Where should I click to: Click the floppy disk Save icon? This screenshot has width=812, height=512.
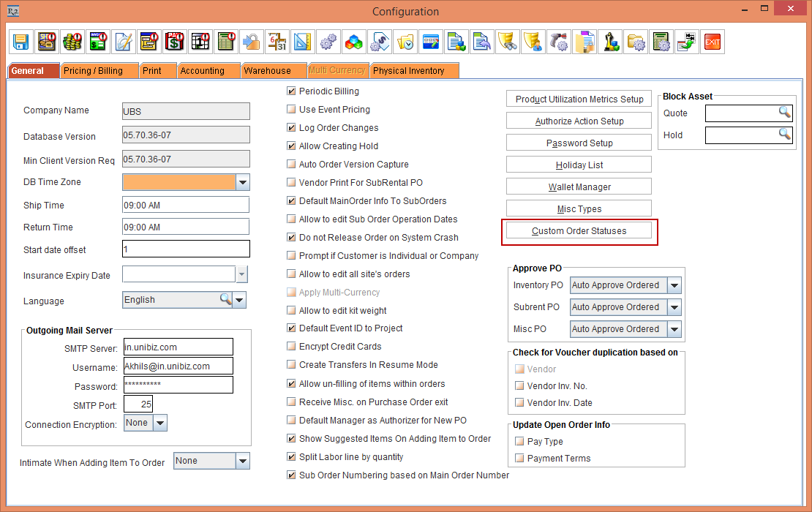click(x=21, y=42)
